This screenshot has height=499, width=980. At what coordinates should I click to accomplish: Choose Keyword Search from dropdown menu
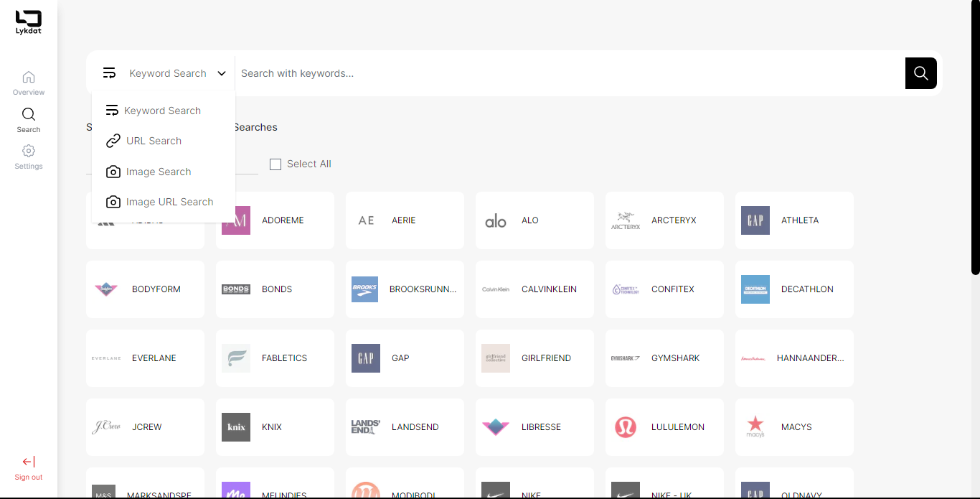[164, 111]
